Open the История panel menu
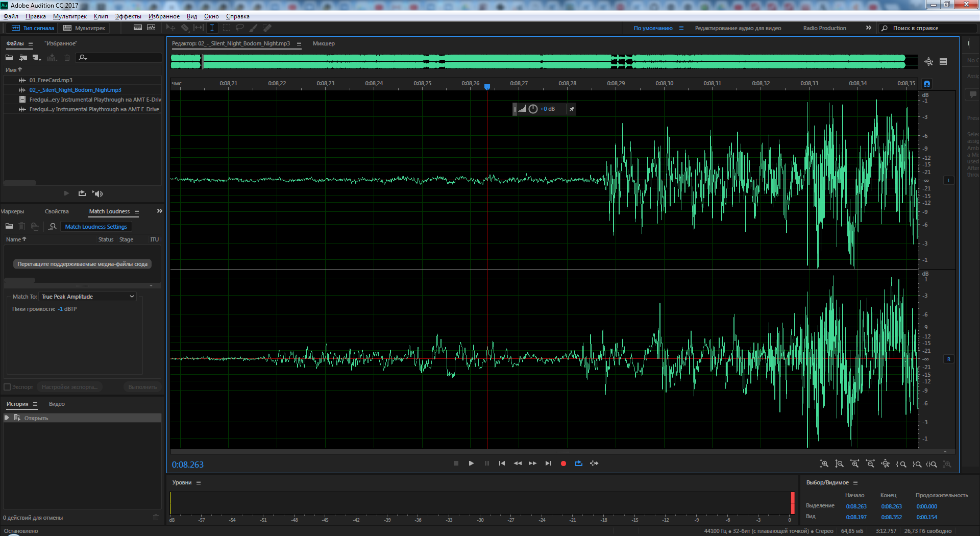This screenshot has width=980, height=536. pos(35,404)
